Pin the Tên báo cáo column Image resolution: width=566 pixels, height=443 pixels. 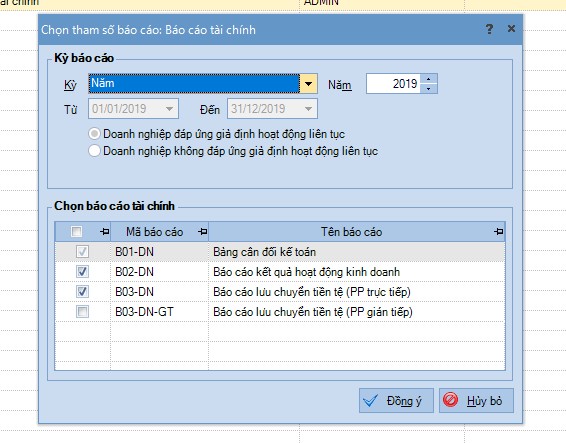pos(498,231)
